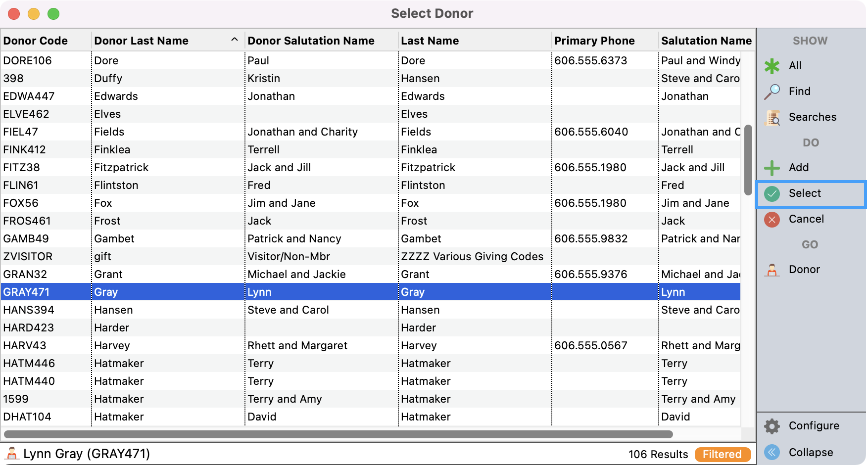Click the red X Cancel icon

click(772, 219)
